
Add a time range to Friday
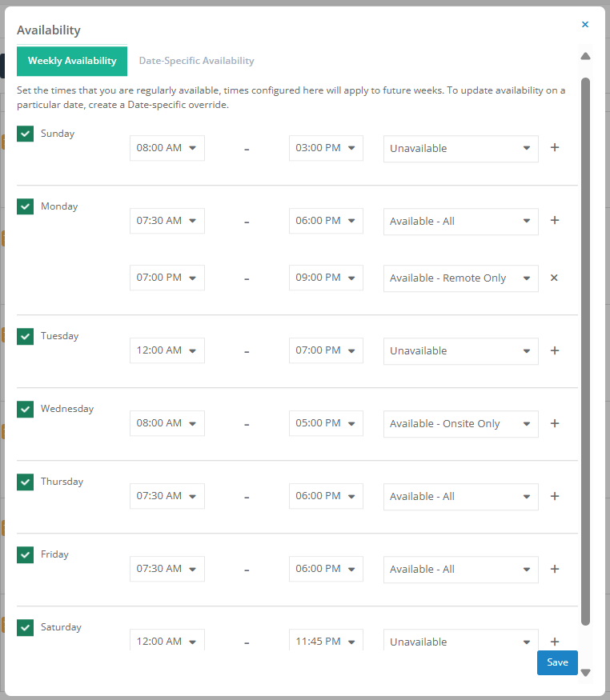[555, 569]
